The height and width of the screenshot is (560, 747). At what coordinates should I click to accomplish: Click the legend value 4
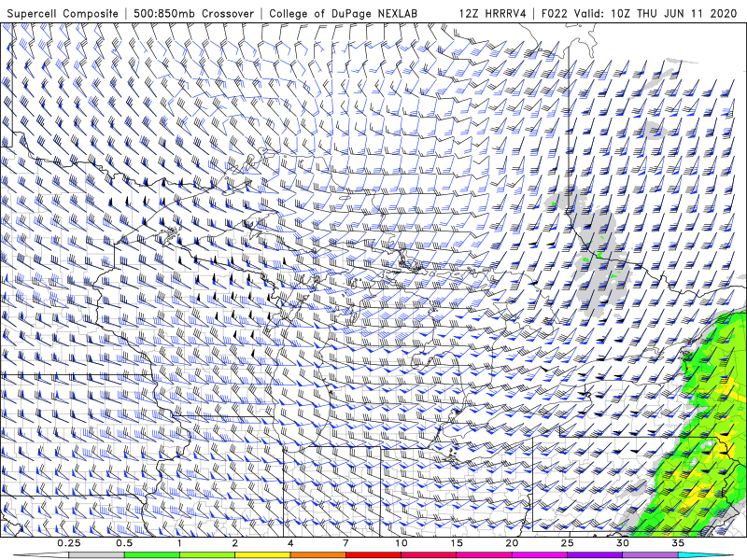[x=290, y=543]
